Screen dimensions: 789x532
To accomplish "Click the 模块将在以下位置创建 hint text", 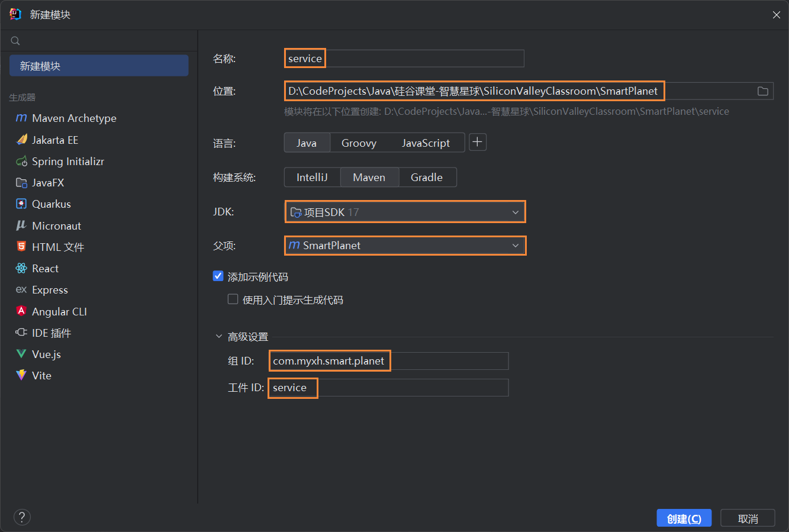I will click(507, 111).
